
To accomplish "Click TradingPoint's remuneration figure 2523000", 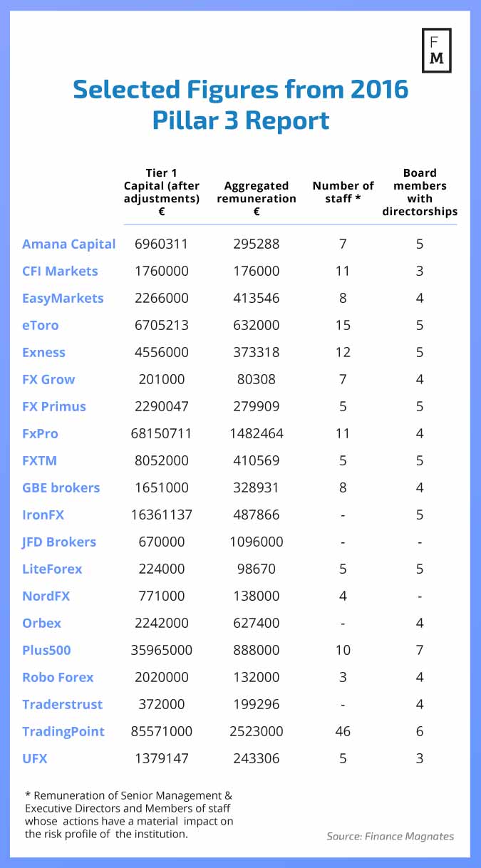I will coord(258,731).
